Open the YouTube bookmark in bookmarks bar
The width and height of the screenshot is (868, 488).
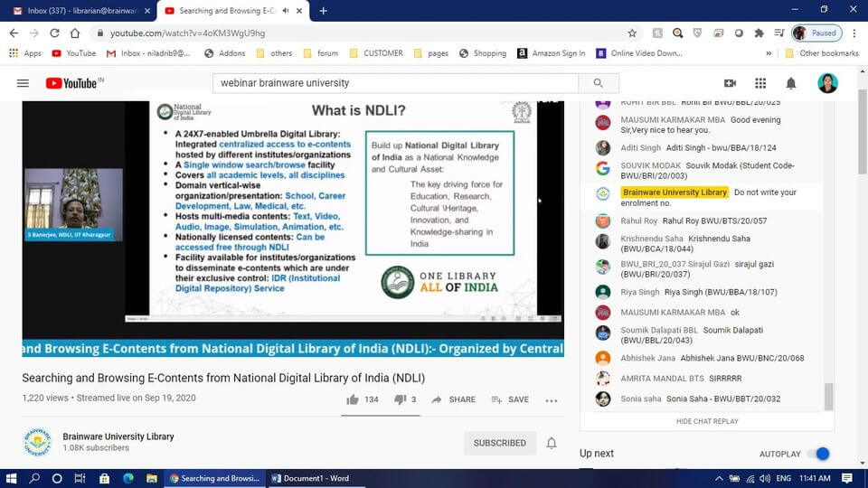coord(73,53)
